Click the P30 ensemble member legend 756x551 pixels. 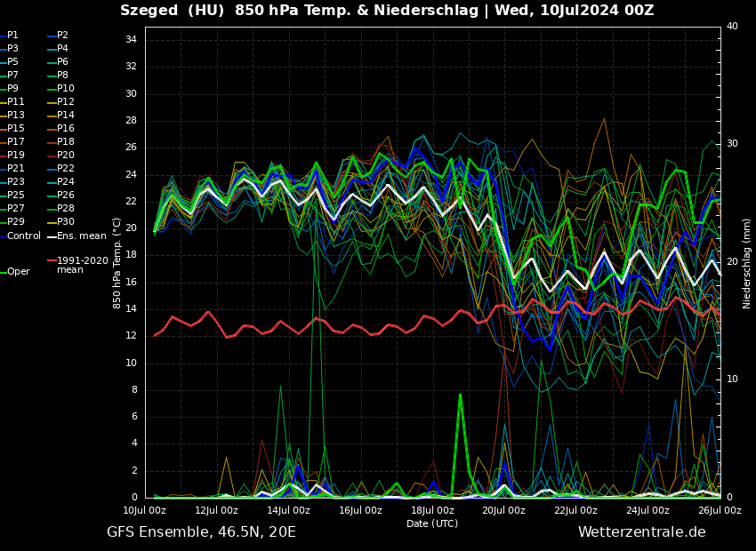pos(65,222)
